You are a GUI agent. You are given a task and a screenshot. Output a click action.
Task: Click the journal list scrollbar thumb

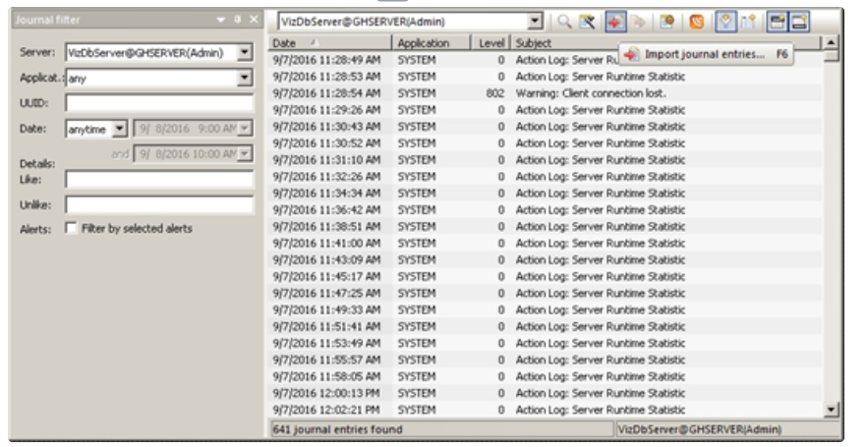831,55
